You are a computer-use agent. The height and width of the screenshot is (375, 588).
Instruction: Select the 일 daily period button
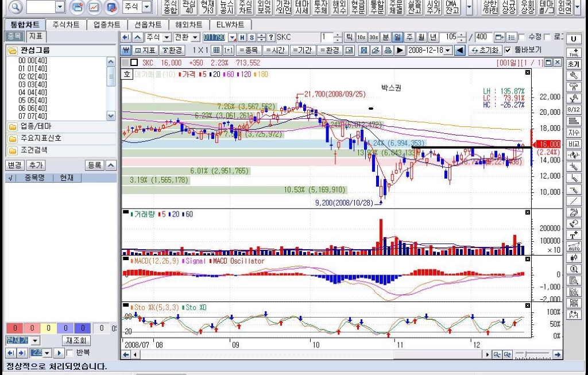397,37
